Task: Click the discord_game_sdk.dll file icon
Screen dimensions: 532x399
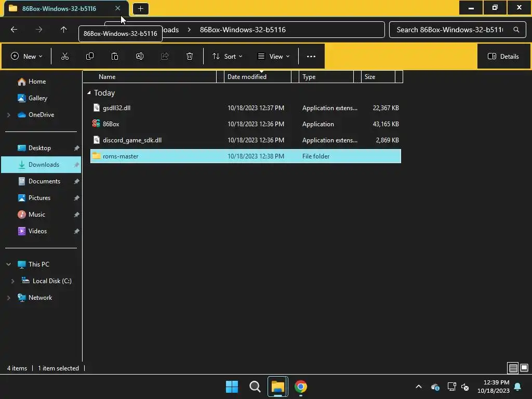Action: [x=97, y=140]
